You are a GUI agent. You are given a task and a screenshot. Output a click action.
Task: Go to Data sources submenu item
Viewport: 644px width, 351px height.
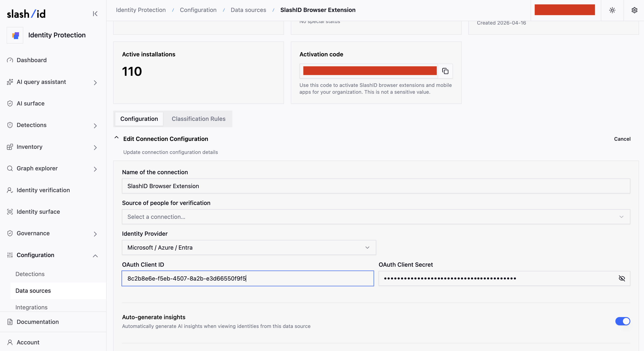point(33,291)
